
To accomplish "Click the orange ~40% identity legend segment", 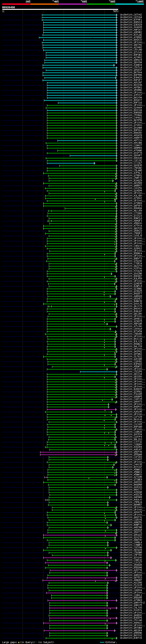I will tap(45, 4).
